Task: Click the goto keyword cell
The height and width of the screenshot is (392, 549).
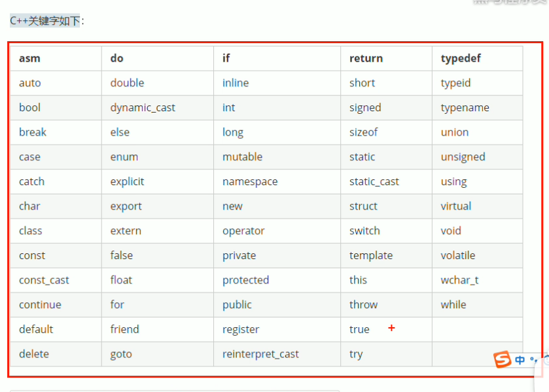Action: tap(158, 354)
